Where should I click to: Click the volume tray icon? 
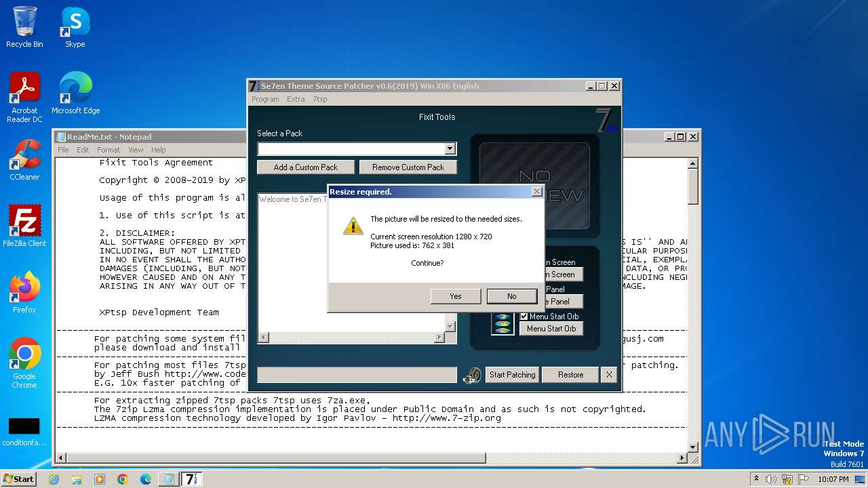pyautogui.click(x=771, y=479)
